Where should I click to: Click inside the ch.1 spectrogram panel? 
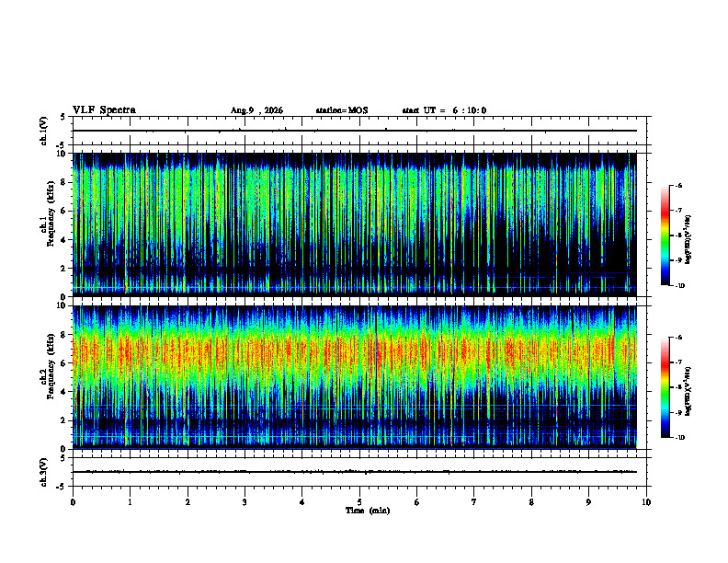(355, 223)
